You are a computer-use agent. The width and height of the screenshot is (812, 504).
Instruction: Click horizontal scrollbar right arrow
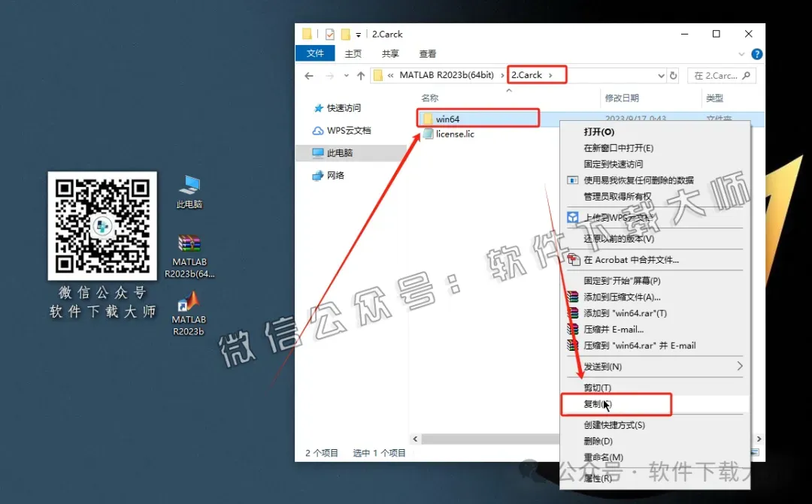759,439
